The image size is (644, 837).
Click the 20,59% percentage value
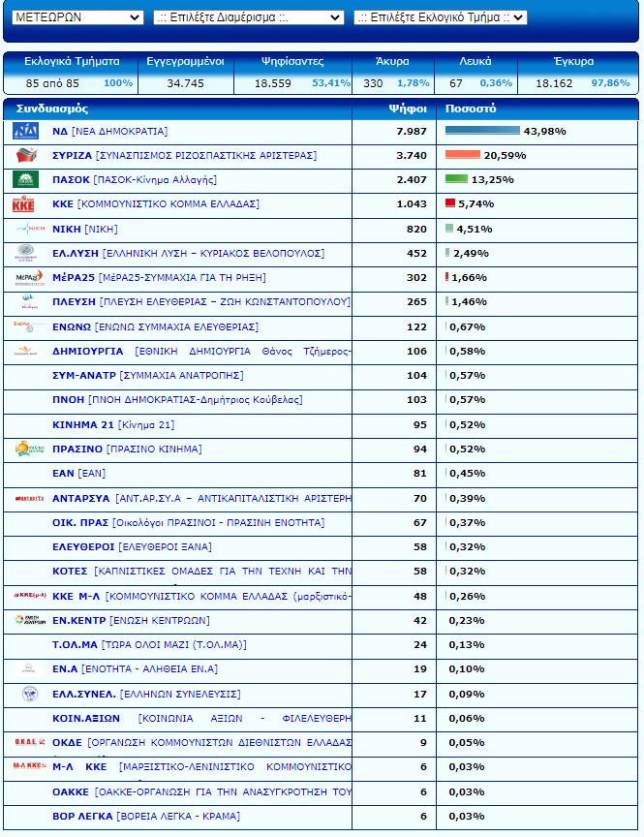[x=505, y=155]
